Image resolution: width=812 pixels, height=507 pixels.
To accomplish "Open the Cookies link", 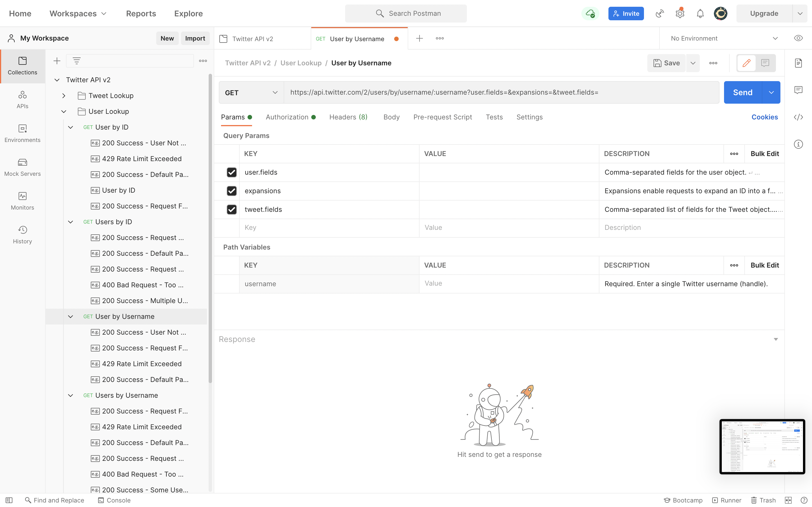I will (x=764, y=117).
